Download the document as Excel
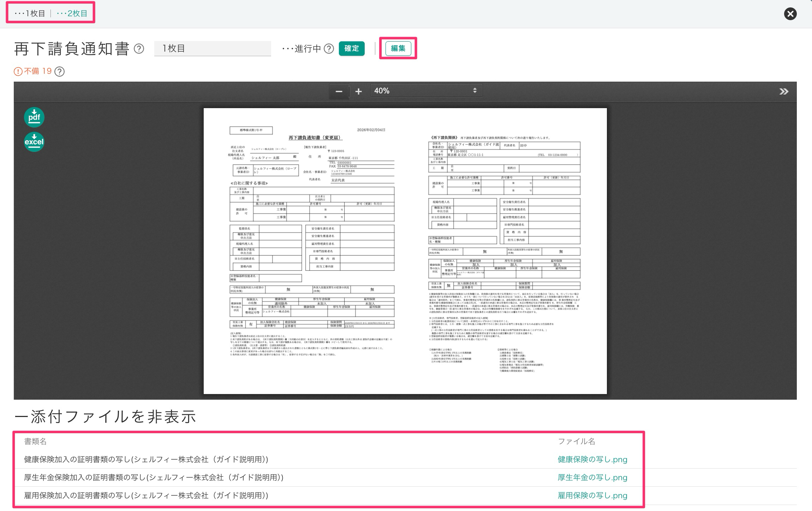 [34, 142]
